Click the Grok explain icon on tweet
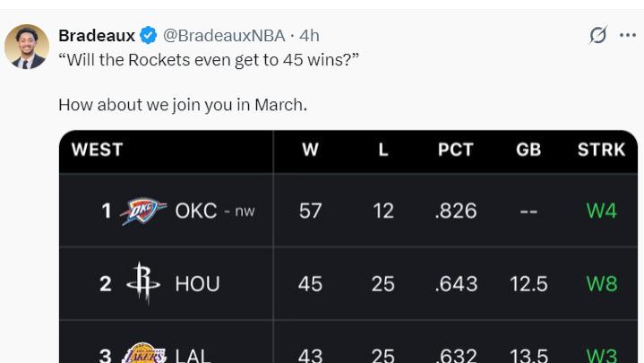Image resolution: width=644 pixels, height=363 pixels. click(x=598, y=35)
